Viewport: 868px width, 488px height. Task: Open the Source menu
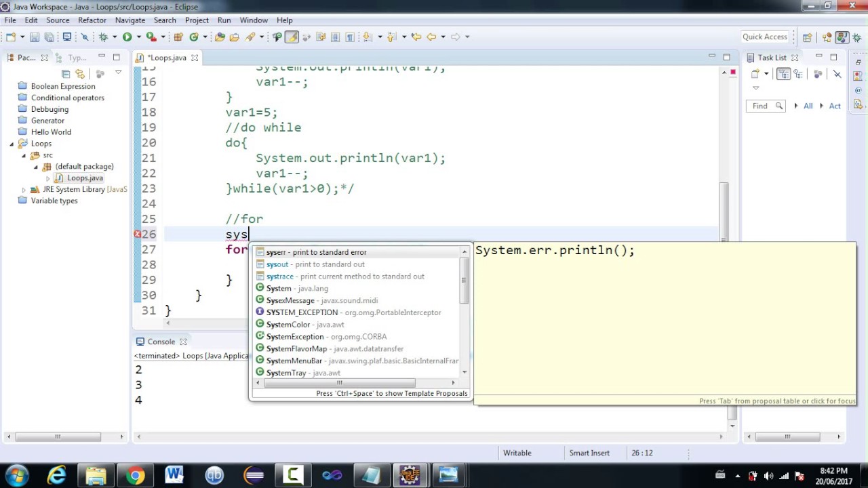coord(58,20)
